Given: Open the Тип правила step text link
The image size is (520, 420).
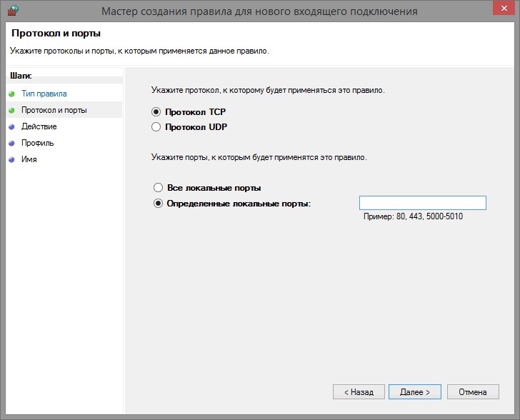Looking at the screenshot, I should tap(44, 94).
